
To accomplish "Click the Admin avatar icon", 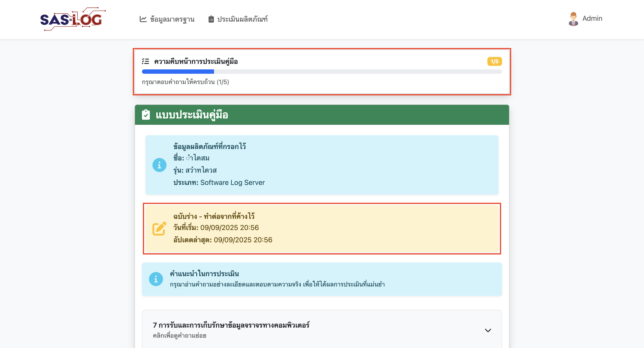I will [573, 19].
